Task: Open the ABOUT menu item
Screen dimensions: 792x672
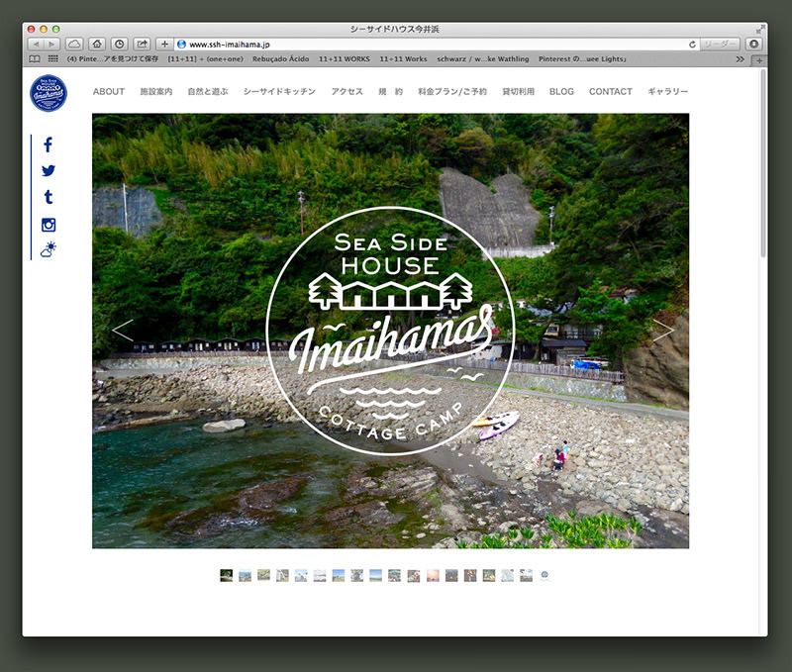Action: pos(109,91)
